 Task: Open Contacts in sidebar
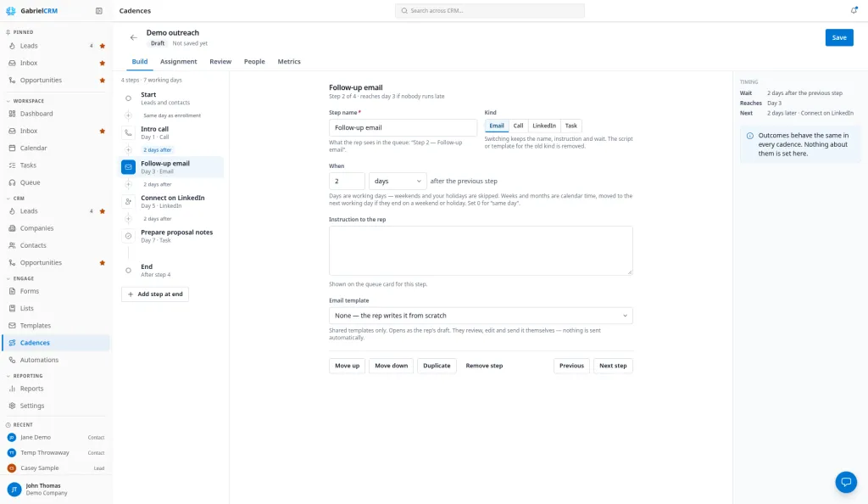[x=55, y=245]
